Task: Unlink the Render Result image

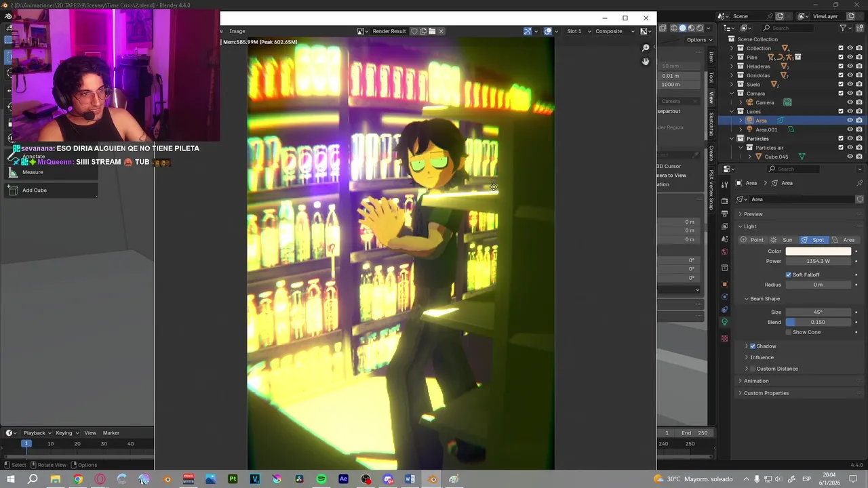Action: point(441,31)
